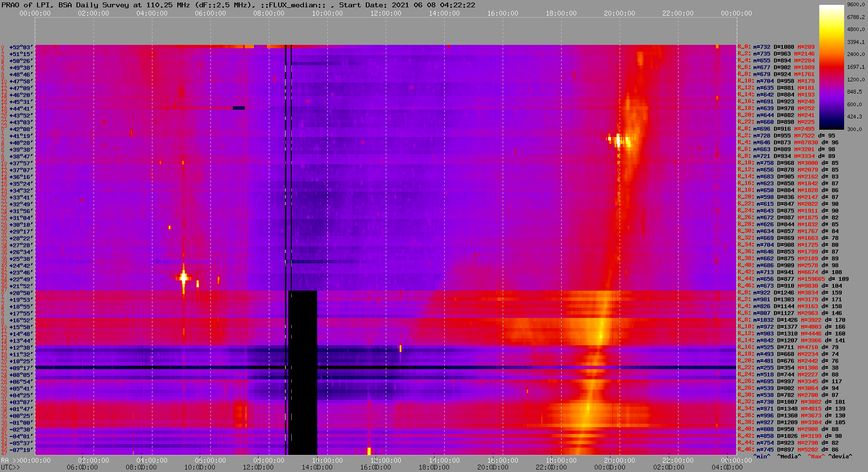Click the row with M=5282 d=86
Screen dimensions: 868x472
click(x=788, y=450)
